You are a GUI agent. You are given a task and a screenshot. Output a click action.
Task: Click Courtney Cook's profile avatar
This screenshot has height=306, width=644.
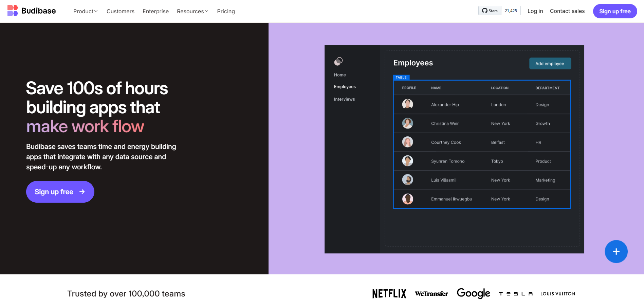(407, 142)
